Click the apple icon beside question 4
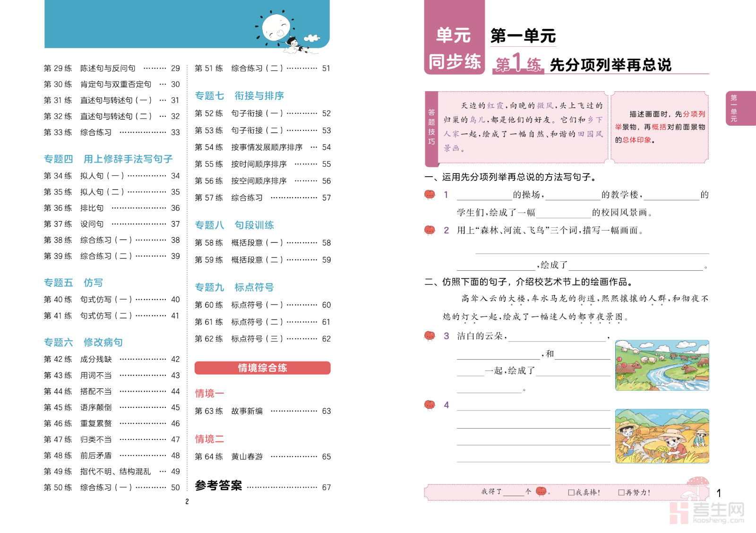 [x=430, y=404]
